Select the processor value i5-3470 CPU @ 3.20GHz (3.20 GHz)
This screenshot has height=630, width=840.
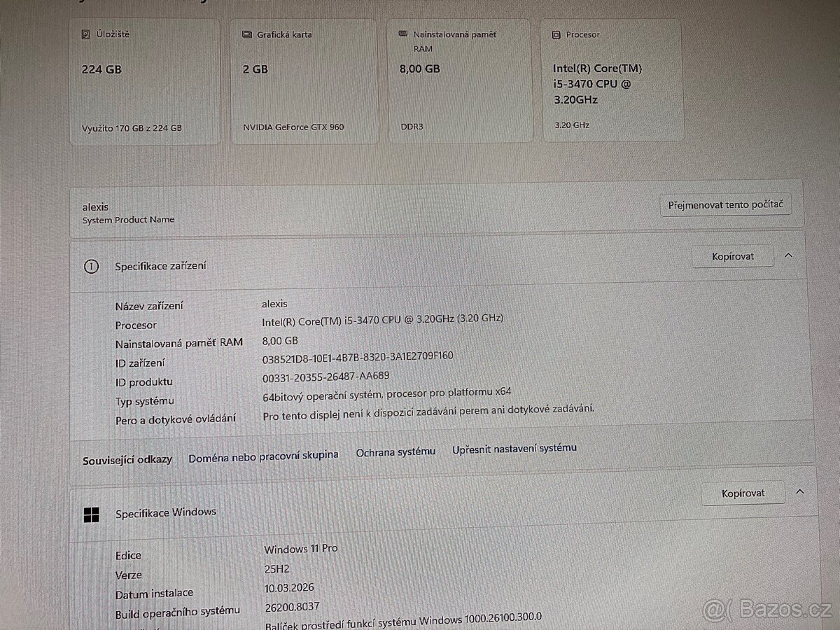point(383,319)
